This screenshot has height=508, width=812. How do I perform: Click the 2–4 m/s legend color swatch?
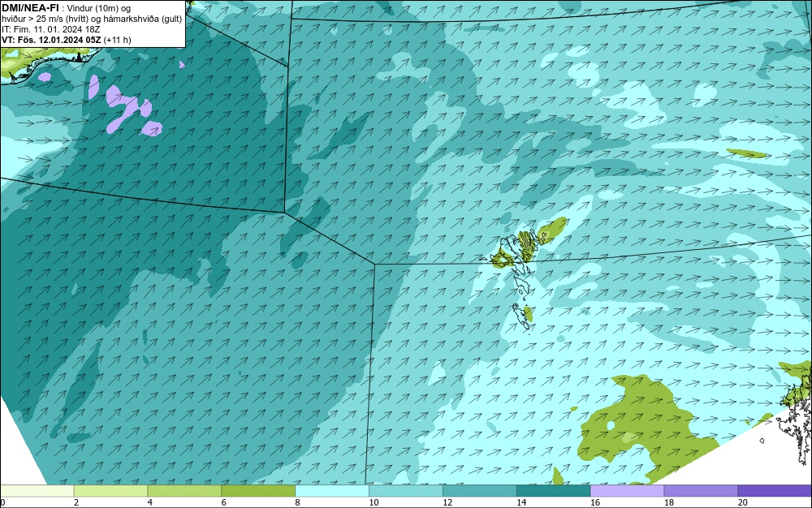pos(110,491)
